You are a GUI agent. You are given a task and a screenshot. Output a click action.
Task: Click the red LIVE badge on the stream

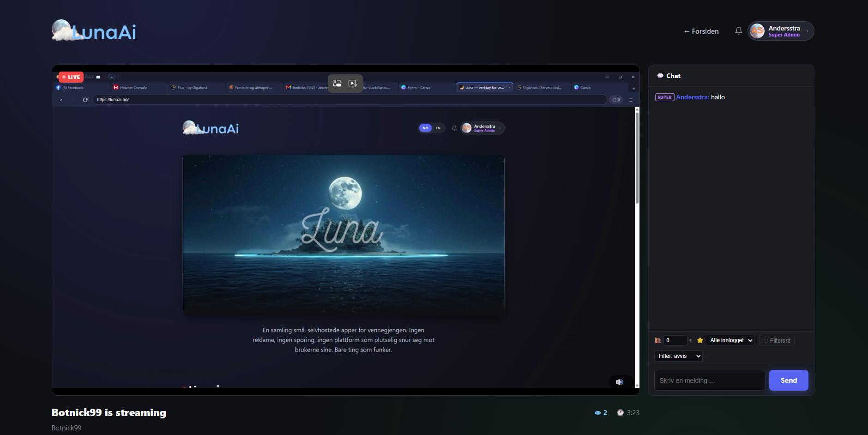71,77
